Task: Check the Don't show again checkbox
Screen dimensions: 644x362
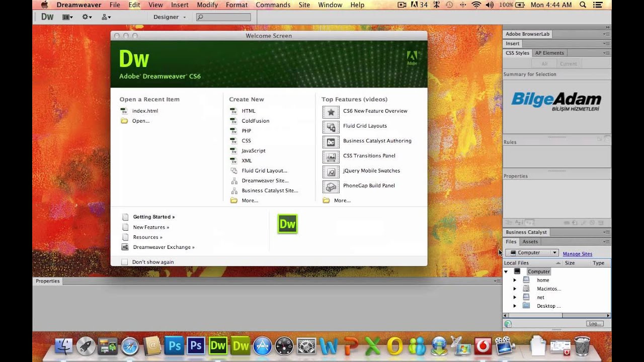Action: tap(125, 262)
